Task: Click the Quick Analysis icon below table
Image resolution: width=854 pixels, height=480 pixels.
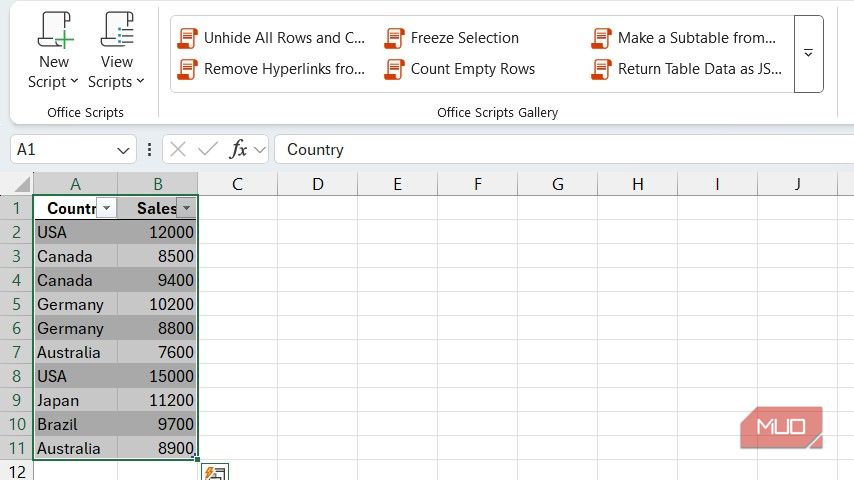Action: 215,472
